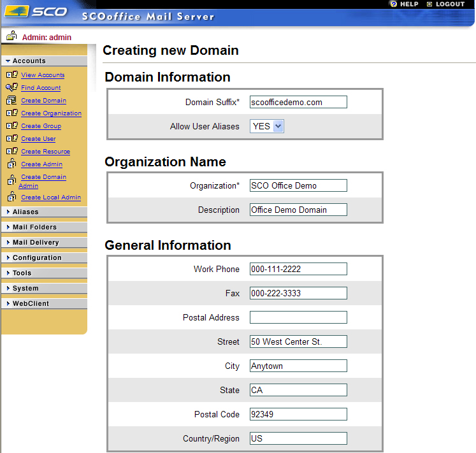Open the Allow User Aliases dropdown
This screenshot has height=453, width=476.
tap(266, 126)
